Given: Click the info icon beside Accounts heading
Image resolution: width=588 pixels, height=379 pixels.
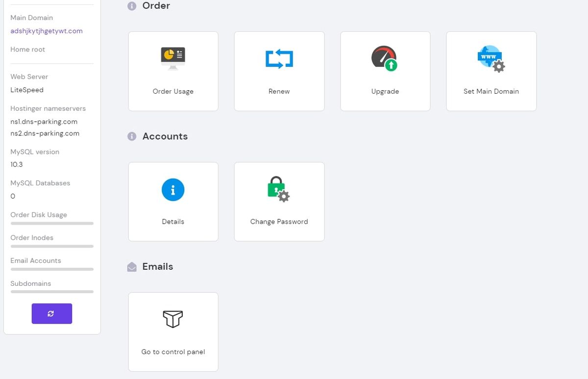Looking at the screenshot, I should (x=131, y=136).
